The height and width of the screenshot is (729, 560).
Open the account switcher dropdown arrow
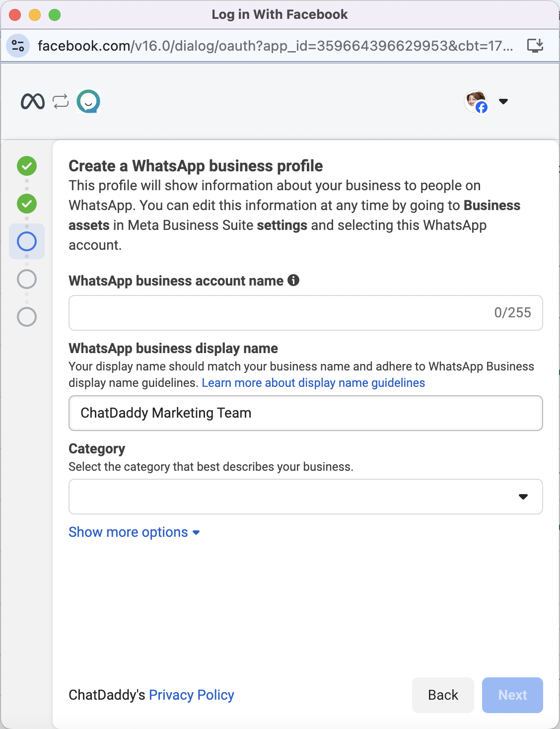point(503,101)
